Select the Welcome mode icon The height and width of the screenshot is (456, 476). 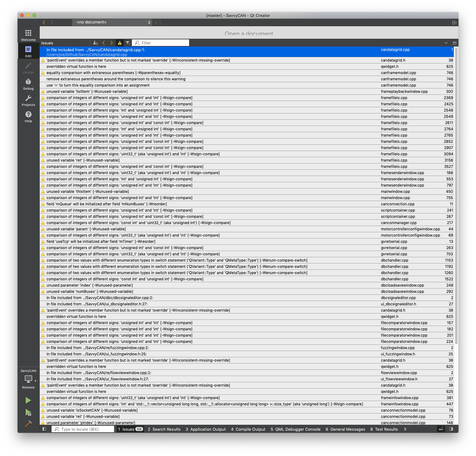click(x=28, y=34)
